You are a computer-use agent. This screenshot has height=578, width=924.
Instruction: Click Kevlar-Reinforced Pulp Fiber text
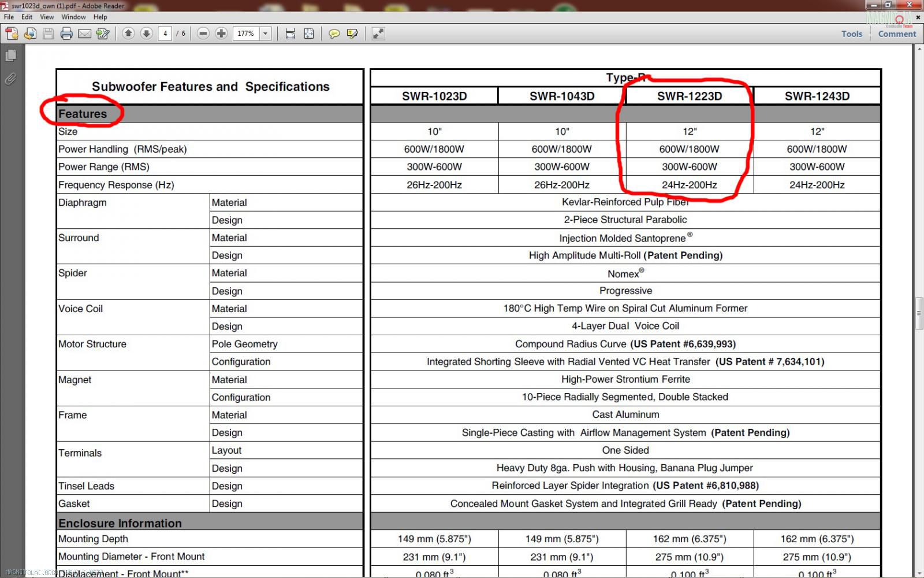[625, 202]
